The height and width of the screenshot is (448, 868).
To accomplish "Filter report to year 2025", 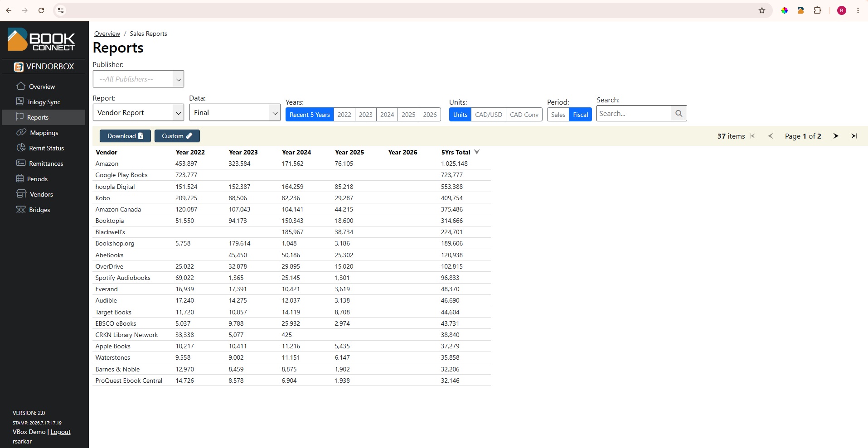I will [x=408, y=115].
